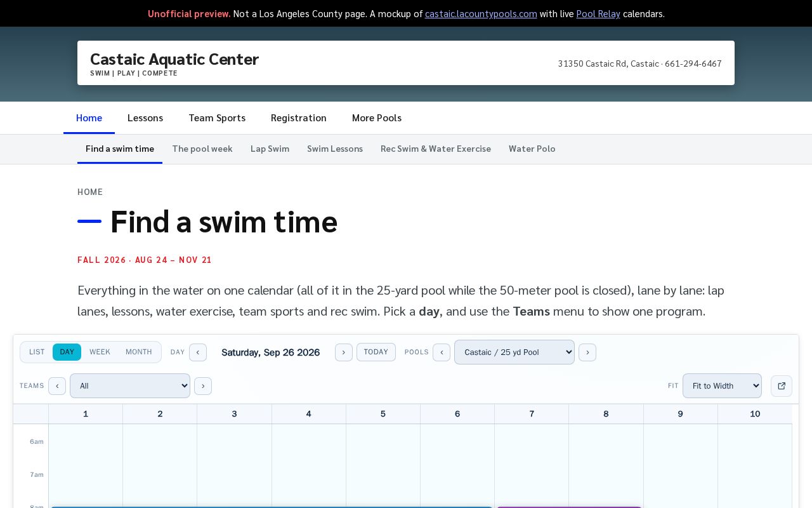Open the Home main menu item

(89, 117)
